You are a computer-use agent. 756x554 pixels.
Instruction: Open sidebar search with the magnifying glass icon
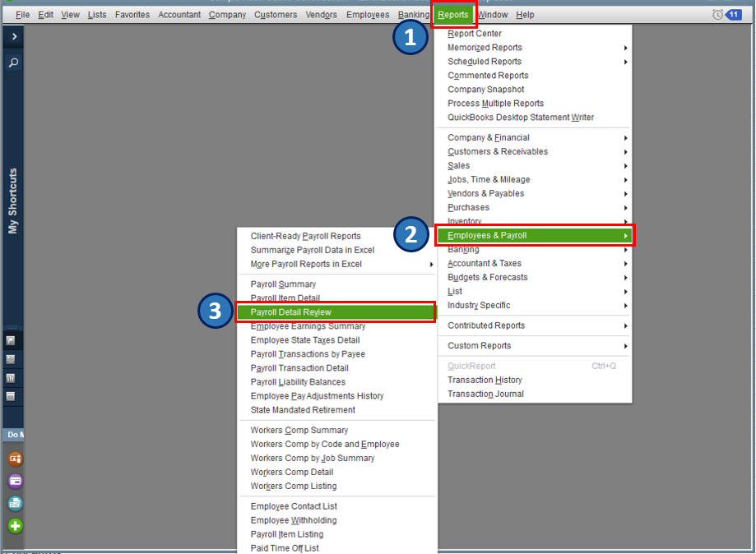tap(13, 62)
